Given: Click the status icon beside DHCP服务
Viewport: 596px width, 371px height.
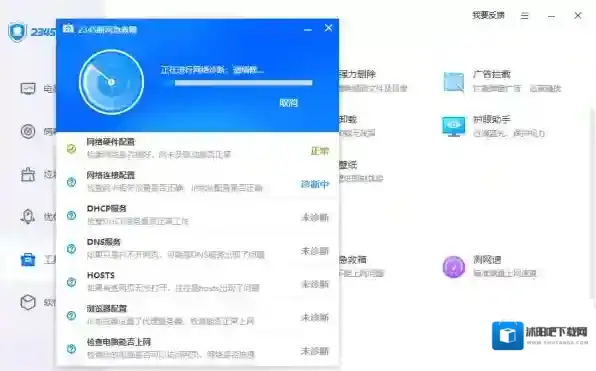Looking at the screenshot, I should click(x=71, y=216).
